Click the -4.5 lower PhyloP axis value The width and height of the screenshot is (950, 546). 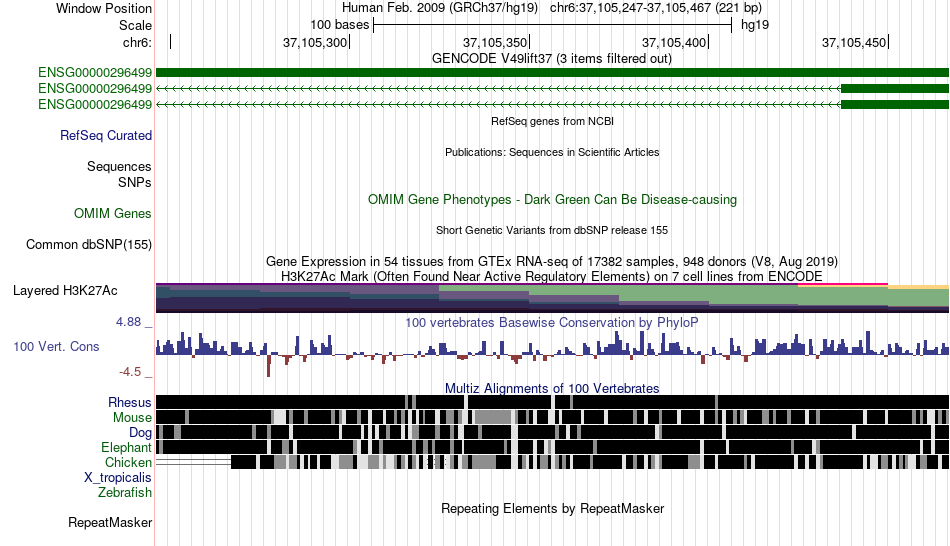(130, 371)
